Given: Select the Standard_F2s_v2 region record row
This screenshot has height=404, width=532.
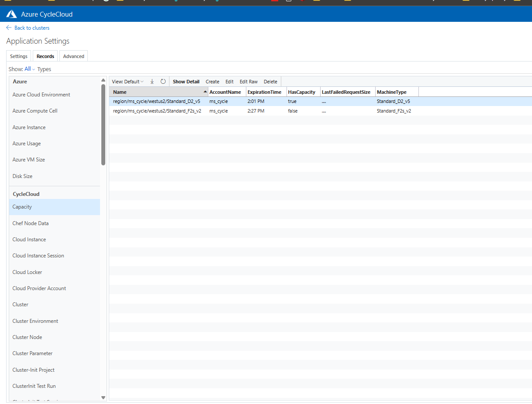Looking at the screenshot, I should [320, 111].
